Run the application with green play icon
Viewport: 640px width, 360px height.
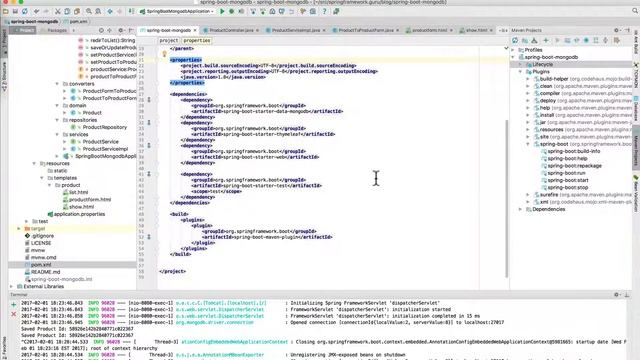(222, 11)
